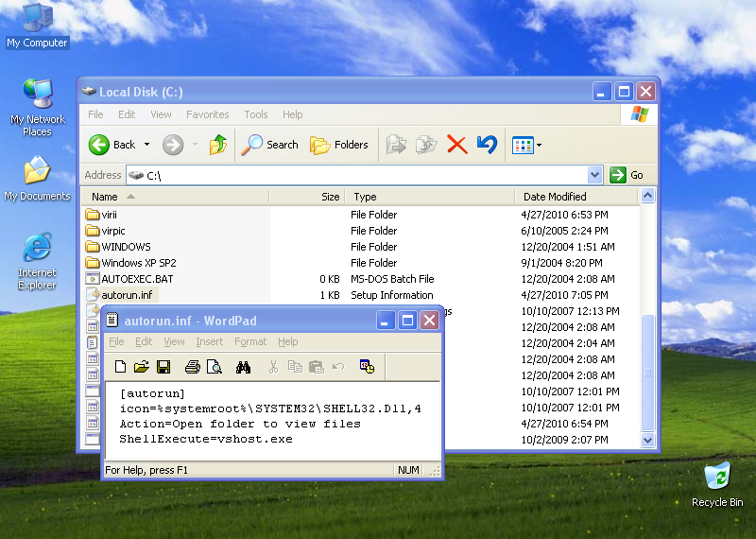This screenshot has height=539, width=756.
Task: Click the red Delete icon in Explorer
Action: (456, 145)
